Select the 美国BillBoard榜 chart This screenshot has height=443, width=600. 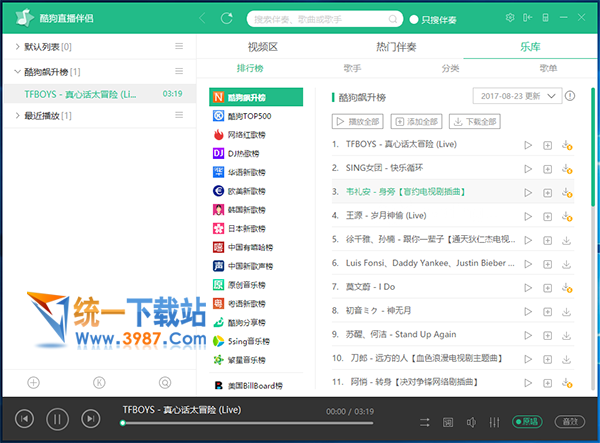click(x=256, y=385)
